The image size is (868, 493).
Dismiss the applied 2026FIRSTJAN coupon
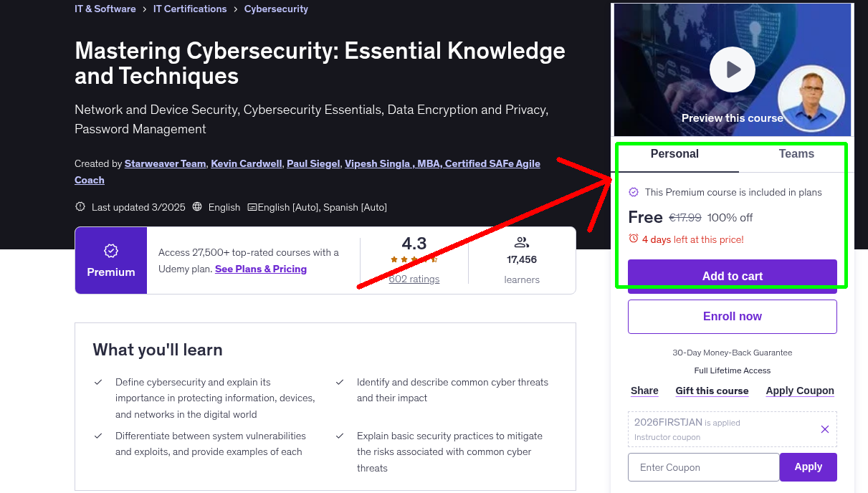point(824,429)
